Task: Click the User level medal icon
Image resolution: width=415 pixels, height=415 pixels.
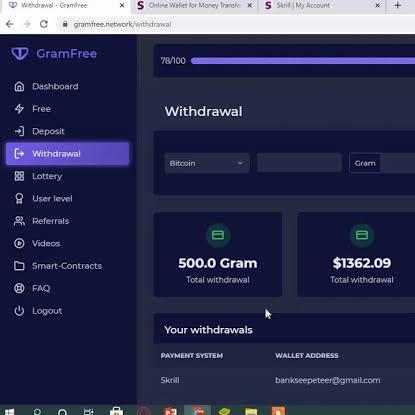Action: pyautogui.click(x=19, y=199)
